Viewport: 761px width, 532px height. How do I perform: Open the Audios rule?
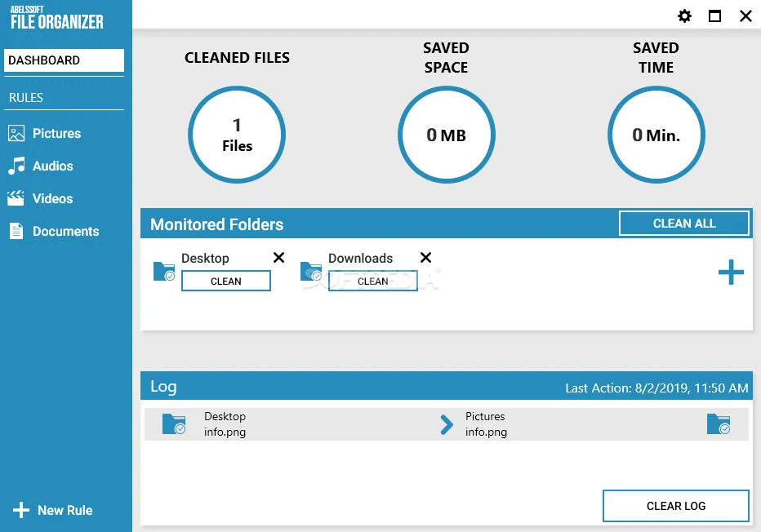point(53,166)
